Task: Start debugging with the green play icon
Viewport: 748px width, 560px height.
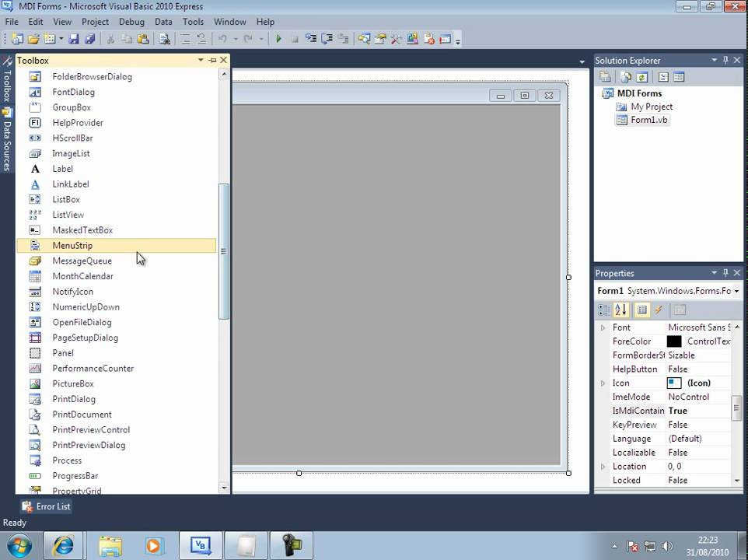Action: click(x=278, y=39)
